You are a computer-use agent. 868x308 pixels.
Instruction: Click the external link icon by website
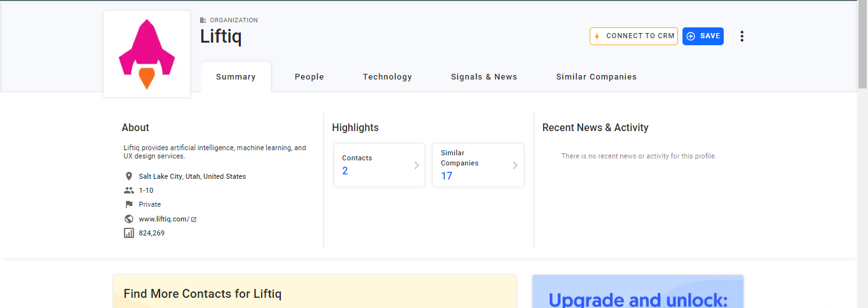click(194, 220)
